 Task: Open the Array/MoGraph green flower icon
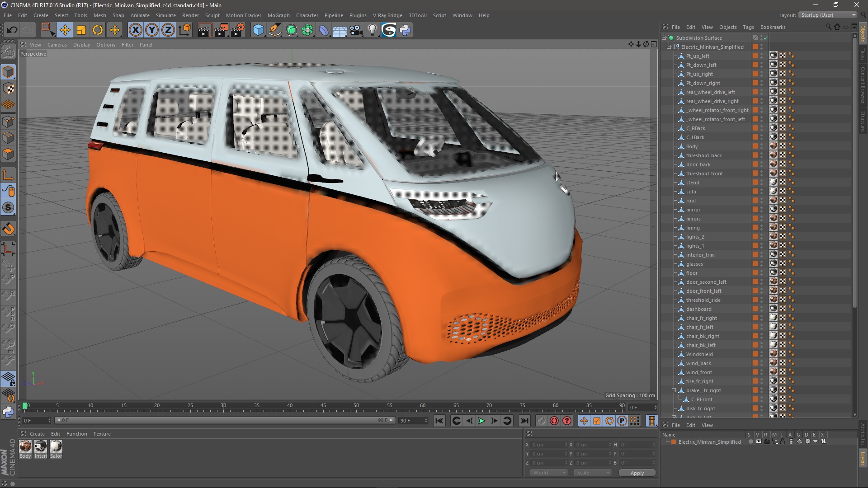[x=307, y=30]
